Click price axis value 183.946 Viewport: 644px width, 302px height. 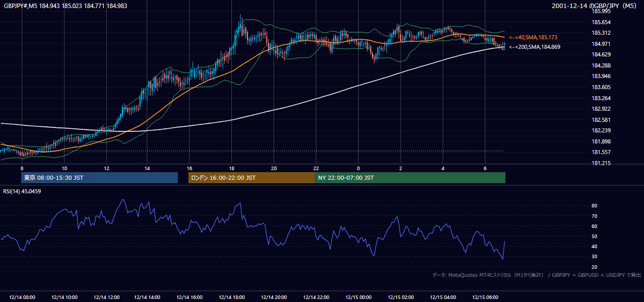point(601,76)
